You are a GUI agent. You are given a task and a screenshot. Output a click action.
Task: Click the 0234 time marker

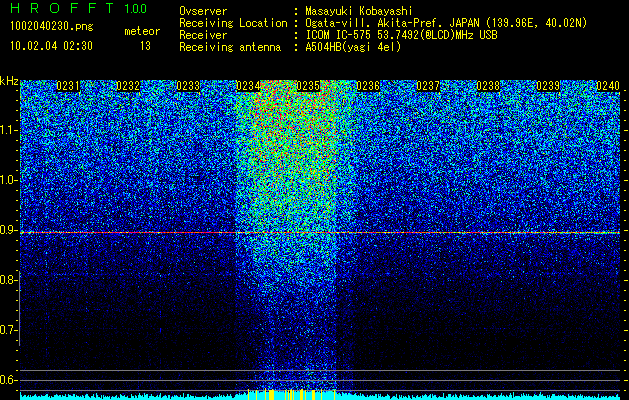pos(248,86)
